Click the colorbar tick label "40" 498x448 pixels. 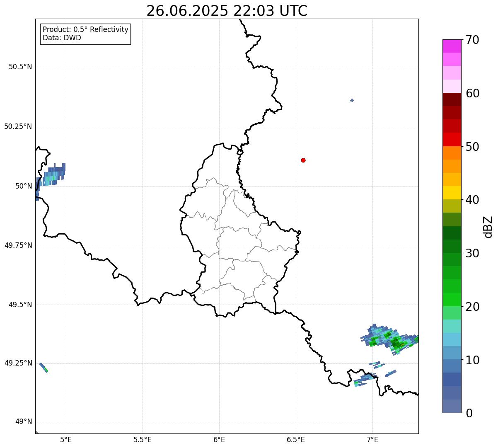click(x=472, y=200)
